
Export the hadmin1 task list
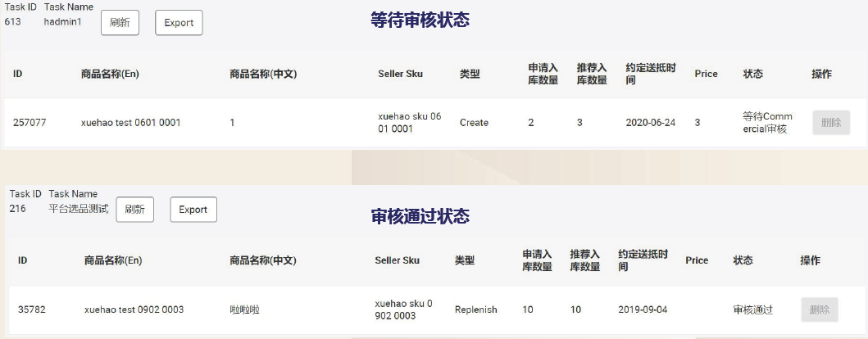click(179, 23)
